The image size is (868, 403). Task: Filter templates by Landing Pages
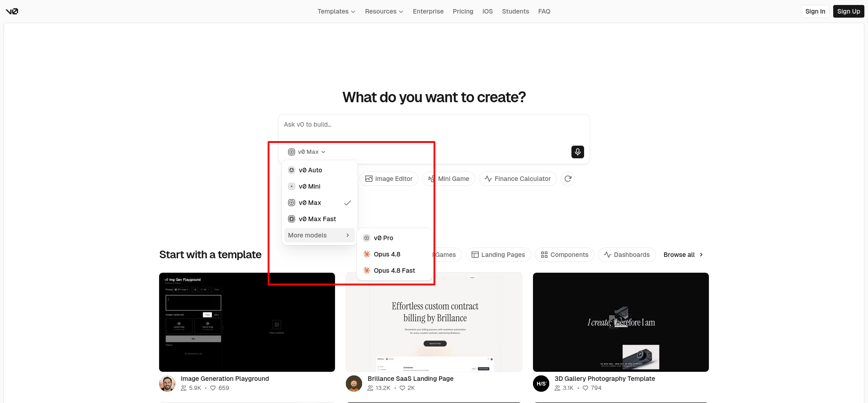[x=498, y=255]
